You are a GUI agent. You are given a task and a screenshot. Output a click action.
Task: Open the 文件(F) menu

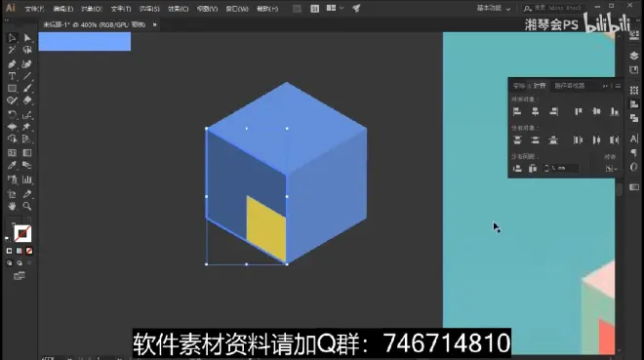coord(34,9)
